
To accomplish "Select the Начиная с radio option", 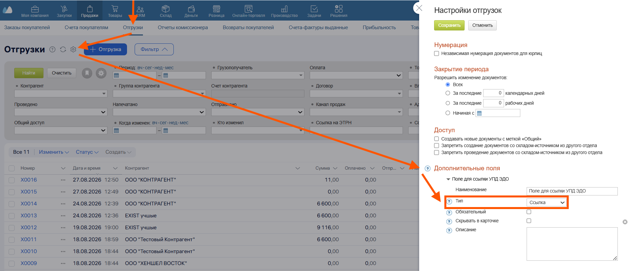I will tap(448, 113).
